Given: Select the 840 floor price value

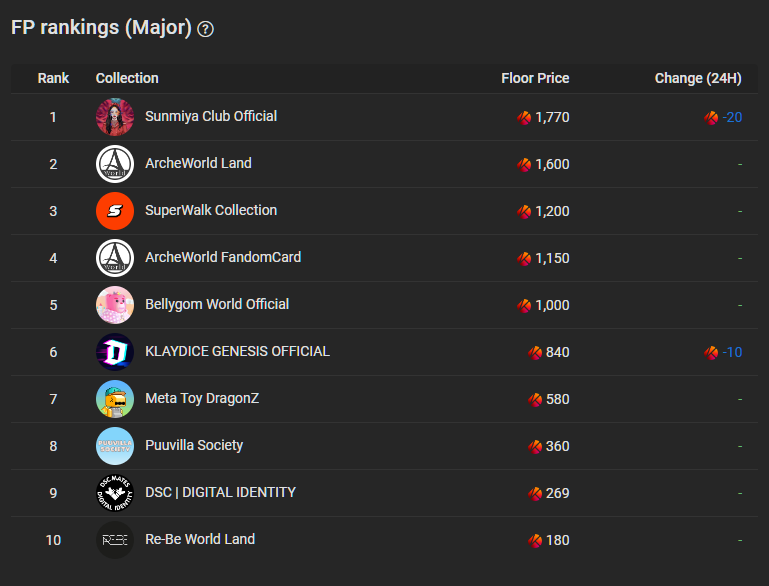Looking at the screenshot, I should point(558,353).
